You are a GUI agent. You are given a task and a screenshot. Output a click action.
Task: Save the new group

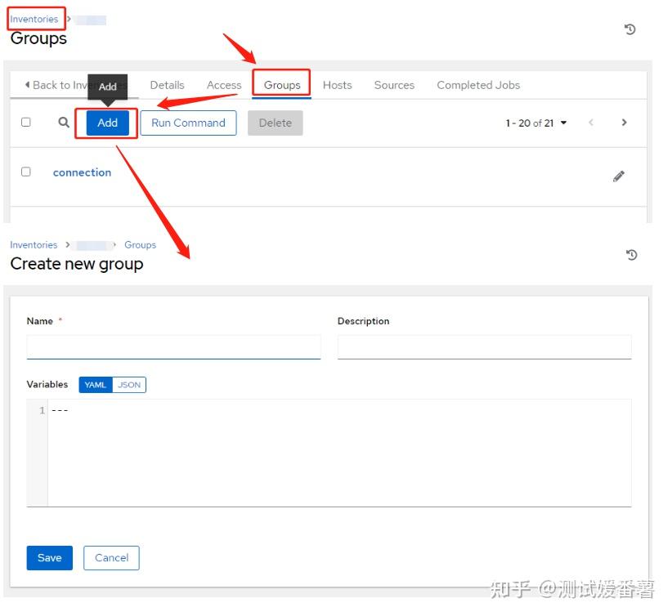(49, 558)
